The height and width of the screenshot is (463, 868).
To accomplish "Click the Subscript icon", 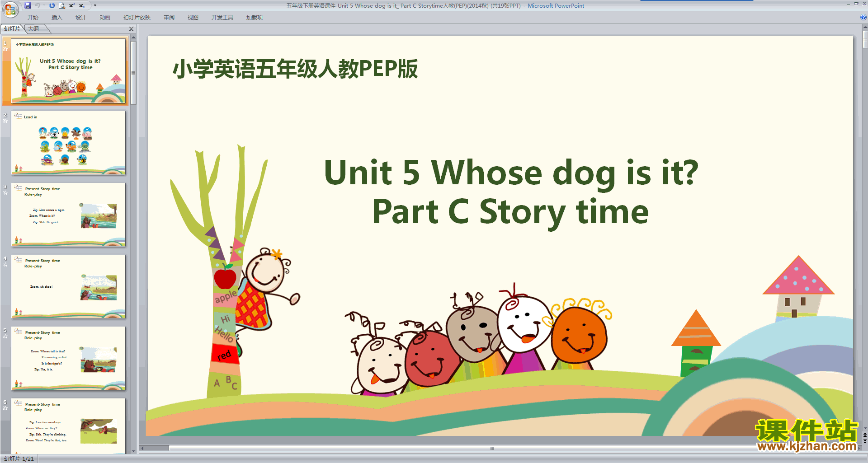I will point(82,5).
